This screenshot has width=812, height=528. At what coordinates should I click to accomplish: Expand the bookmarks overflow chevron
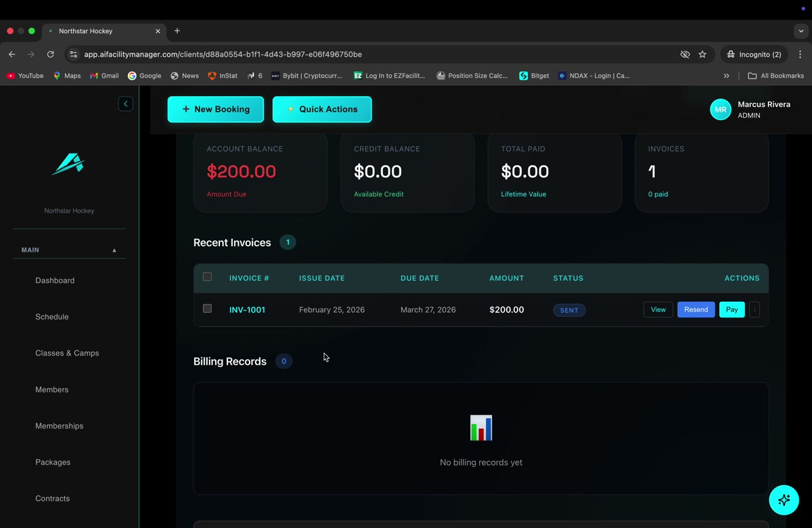(726, 76)
